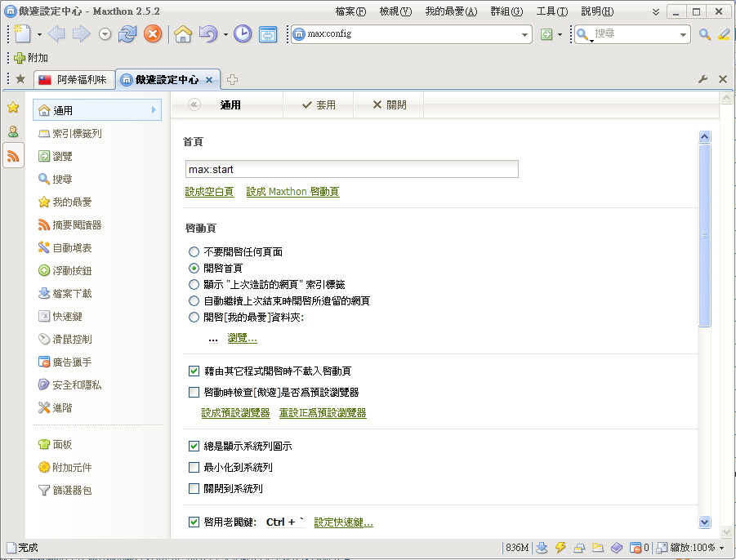Select the 不要開啟任何頁面 radio option
This screenshot has height=560, width=736.
coord(194,251)
